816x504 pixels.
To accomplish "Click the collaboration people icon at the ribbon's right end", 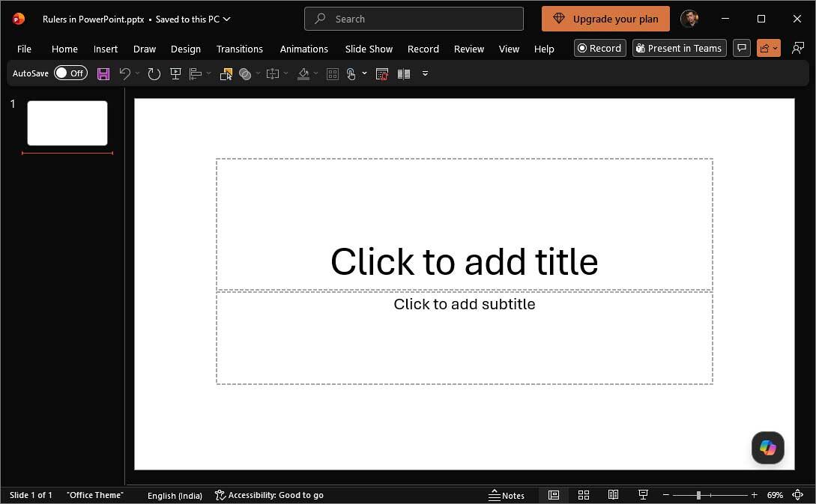I will pyautogui.click(x=797, y=49).
